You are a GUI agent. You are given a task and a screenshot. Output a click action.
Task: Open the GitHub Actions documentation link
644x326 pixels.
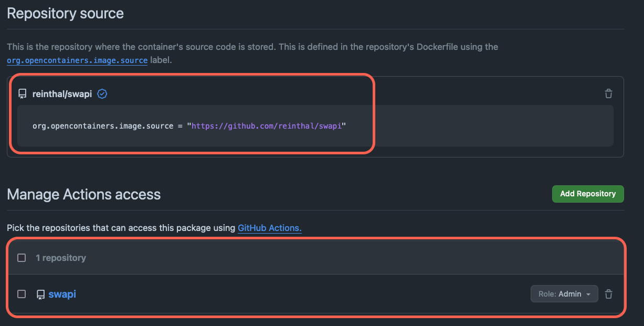[269, 228]
